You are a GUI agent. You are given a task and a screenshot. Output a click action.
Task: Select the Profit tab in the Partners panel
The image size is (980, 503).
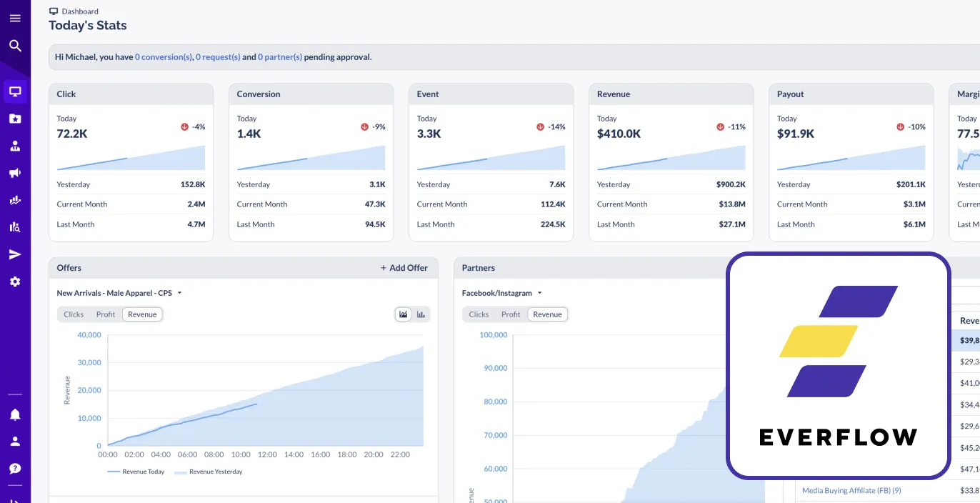(x=511, y=314)
